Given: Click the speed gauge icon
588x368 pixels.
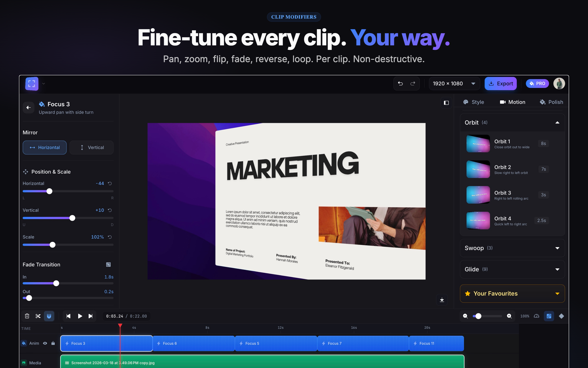Looking at the screenshot, I should pyautogui.click(x=537, y=316).
